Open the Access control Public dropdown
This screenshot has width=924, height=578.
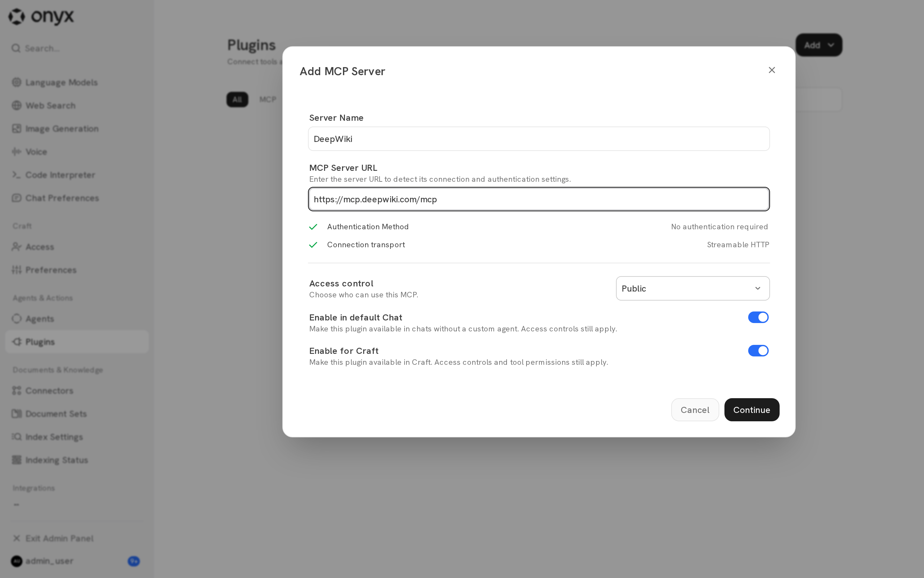(x=693, y=288)
